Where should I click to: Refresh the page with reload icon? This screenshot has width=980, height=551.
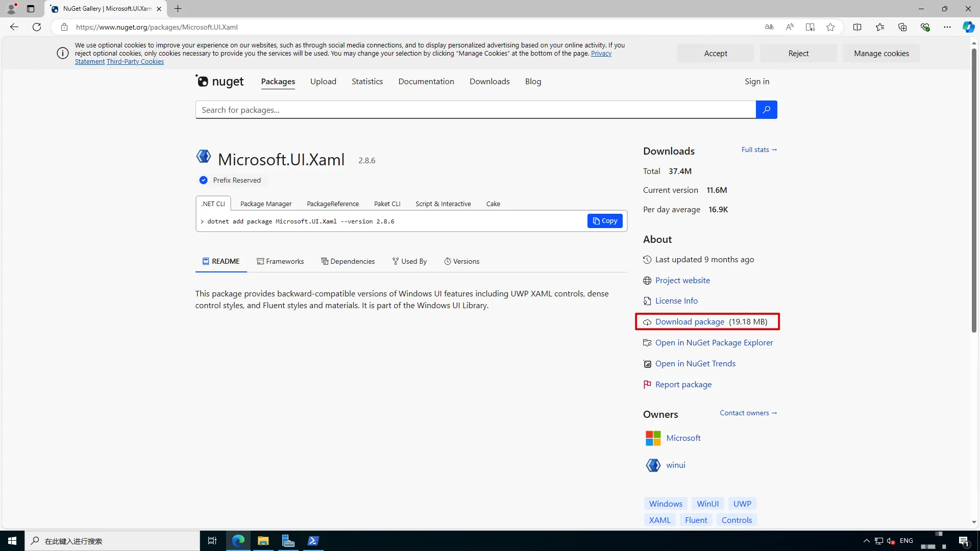[x=37, y=27]
